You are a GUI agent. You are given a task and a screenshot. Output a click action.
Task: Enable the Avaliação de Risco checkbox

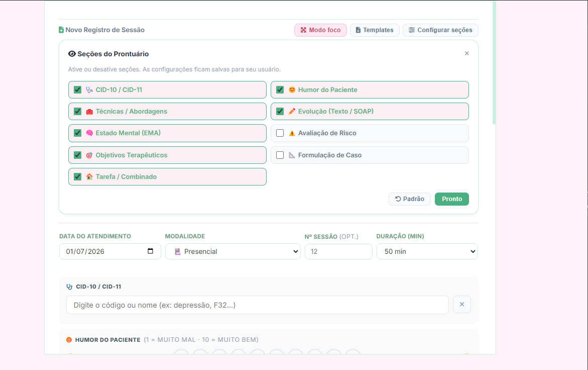280,133
